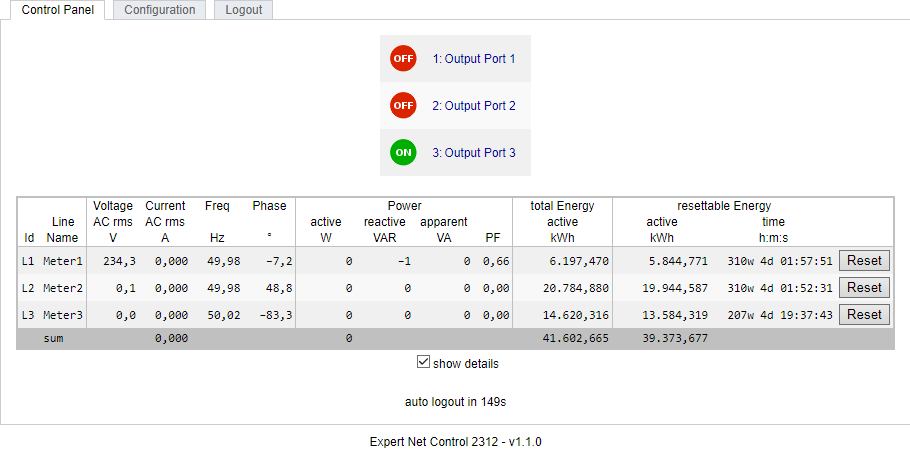Toggle the red OFF button for Output Port 1

point(403,59)
